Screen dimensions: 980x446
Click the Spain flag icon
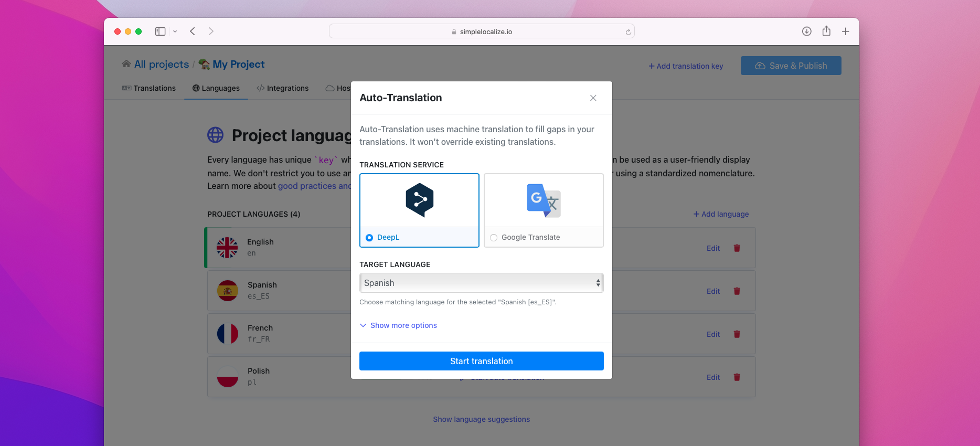coord(227,291)
